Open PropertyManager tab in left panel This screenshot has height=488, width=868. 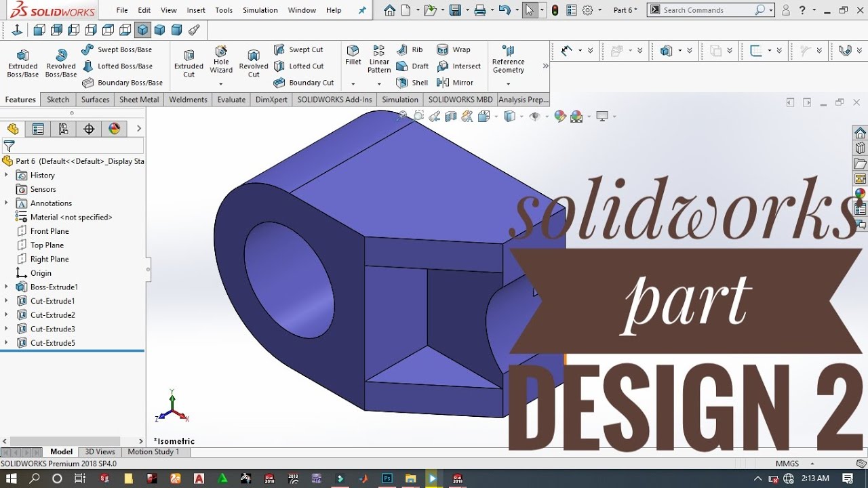pos(38,129)
